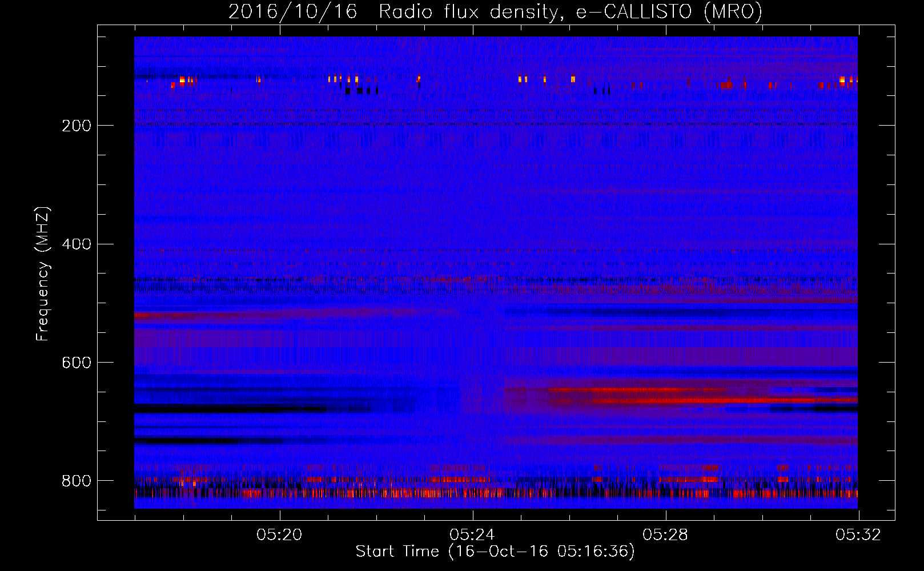Screen dimensions: 924x571
Task: Click the "400" frequency tick label
Action: (x=77, y=244)
